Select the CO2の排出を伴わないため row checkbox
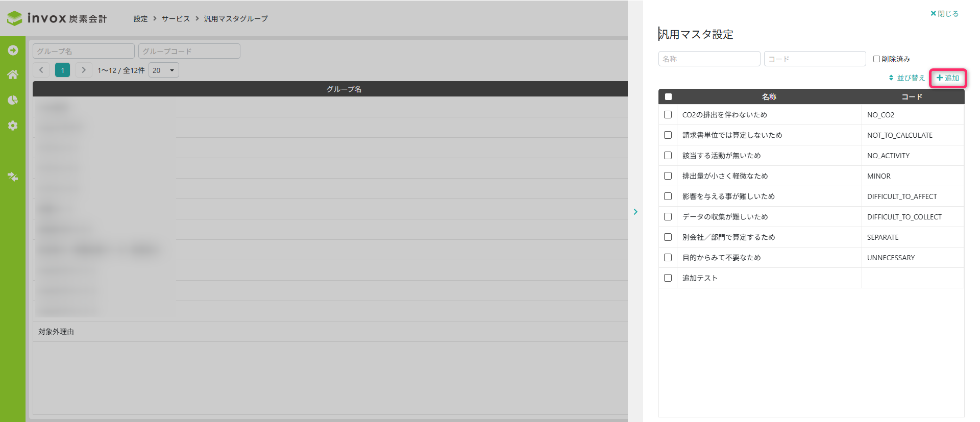 point(668,115)
